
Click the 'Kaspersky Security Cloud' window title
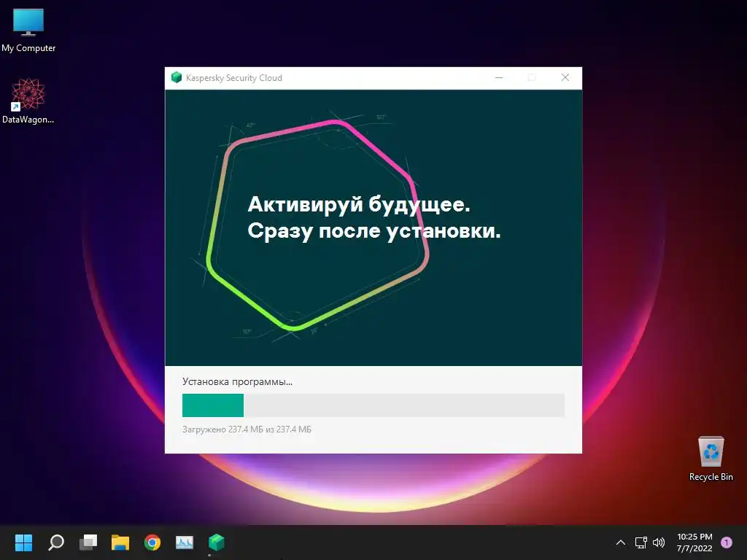coord(234,77)
